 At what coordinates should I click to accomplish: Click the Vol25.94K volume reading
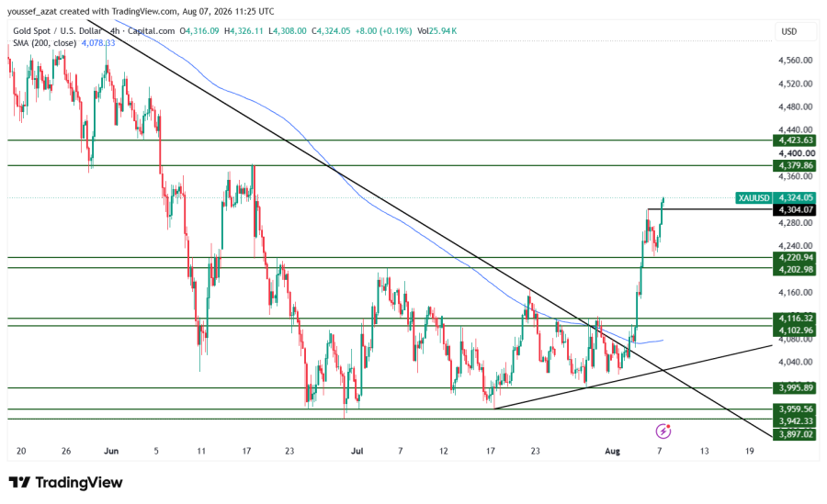click(x=436, y=31)
